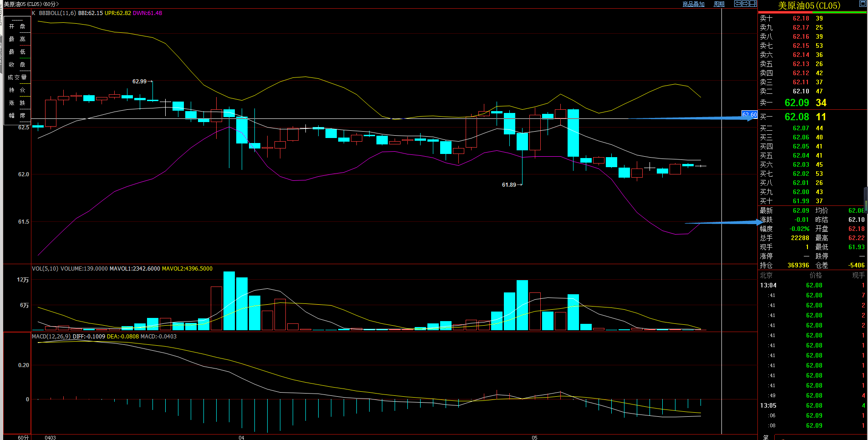Select the 05 date label on time axis
This screenshot has height=440, width=868.
coord(534,437)
